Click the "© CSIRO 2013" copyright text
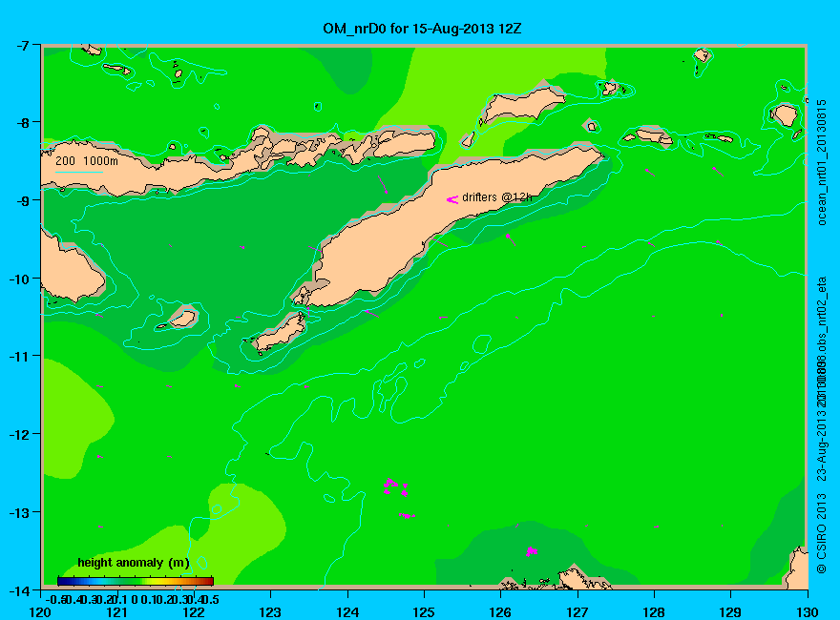The width and height of the screenshot is (840, 620). click(x=822, y=534)
